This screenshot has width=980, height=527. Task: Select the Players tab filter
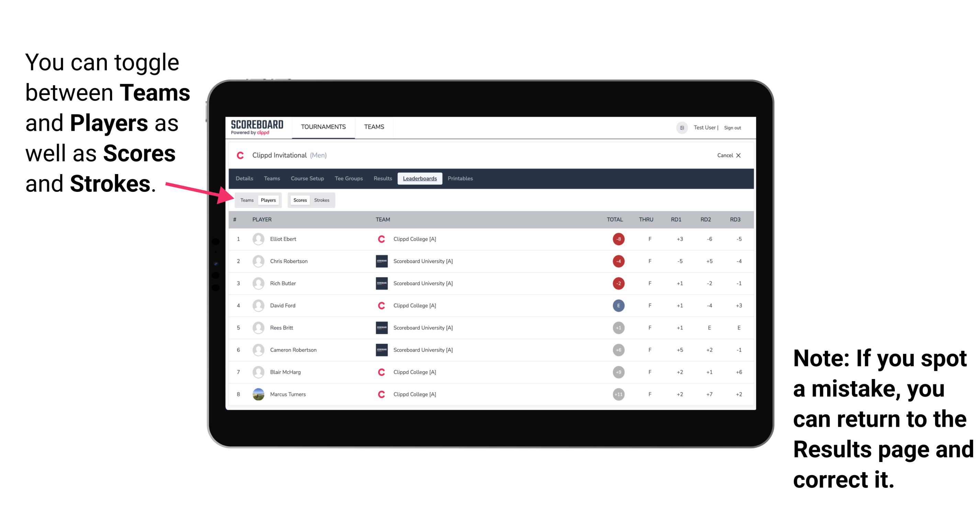click(267, 200)
